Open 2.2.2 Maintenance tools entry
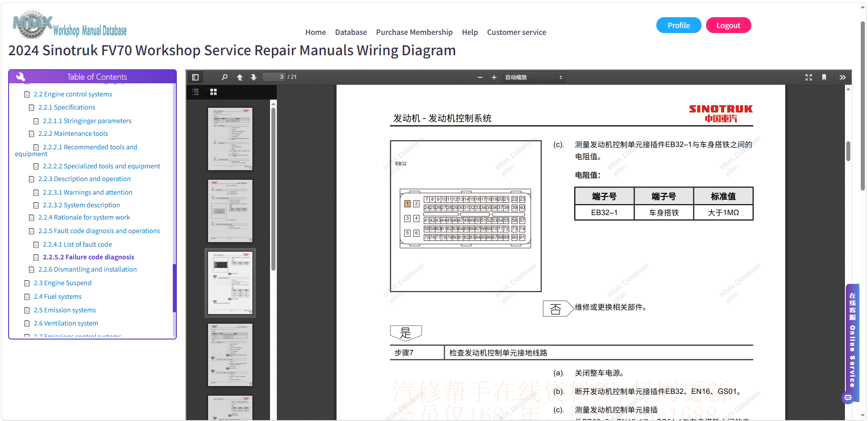Screen dimensions: 868x421 click(73, 134)
